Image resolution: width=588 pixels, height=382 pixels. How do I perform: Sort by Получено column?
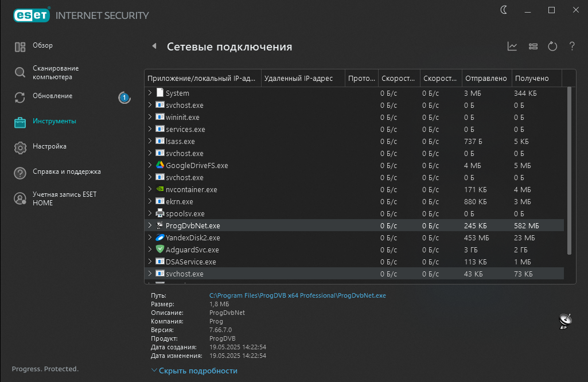point(536,79)
